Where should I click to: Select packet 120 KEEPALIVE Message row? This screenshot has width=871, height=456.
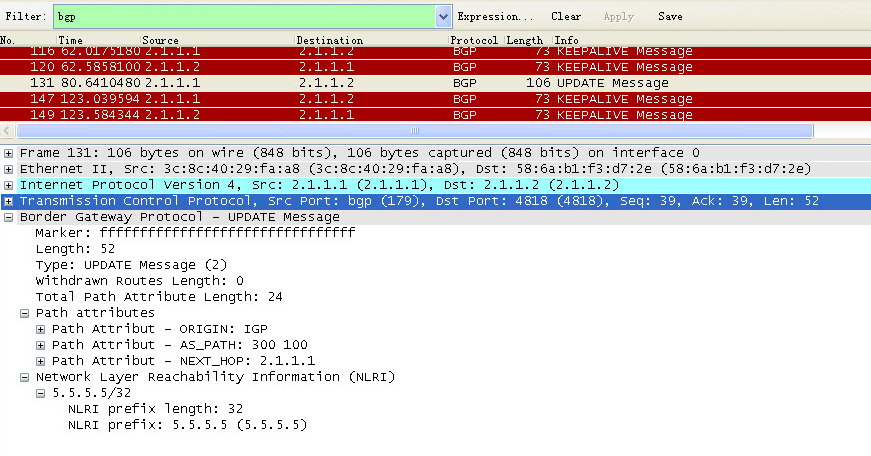pos(436,67)
